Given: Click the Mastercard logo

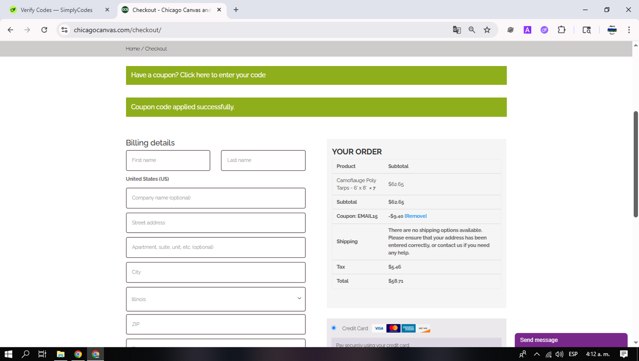Looking at the screenshot, I should (x=393, y=328).
